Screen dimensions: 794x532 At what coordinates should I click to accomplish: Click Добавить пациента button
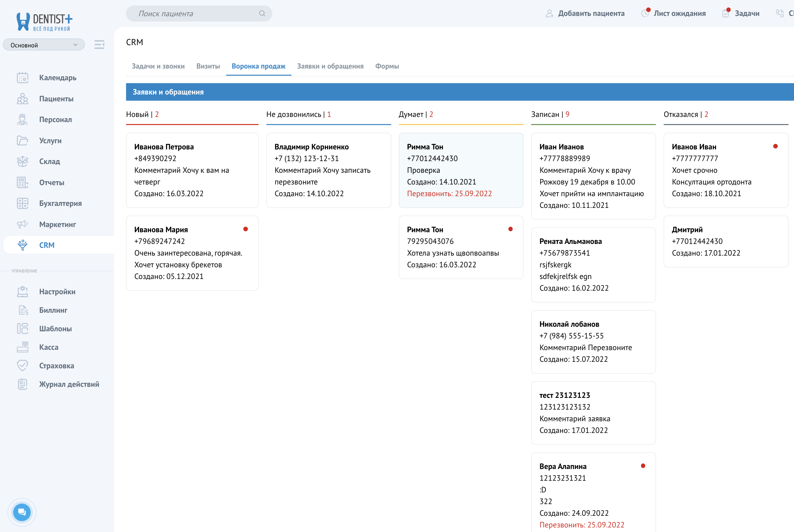585,14
